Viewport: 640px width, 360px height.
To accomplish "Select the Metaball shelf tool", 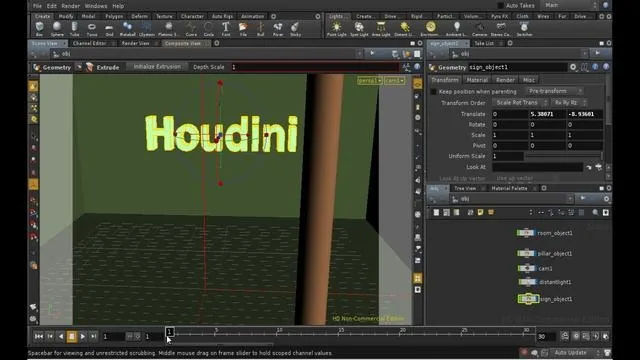I will (x=127, y=29).
